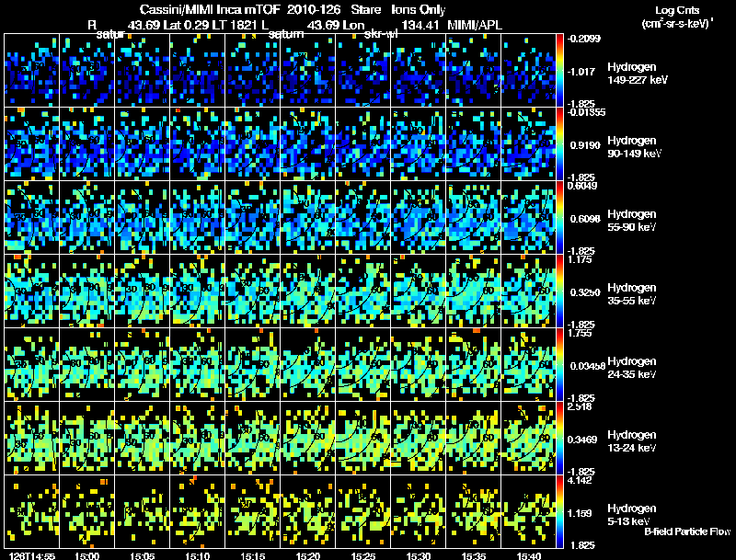Image resolution: width=736 pixels, height=560 pixels.
Task: Click the color bar for 13-24 keV row
Action: pyautogui.click(x=559, y=439)
